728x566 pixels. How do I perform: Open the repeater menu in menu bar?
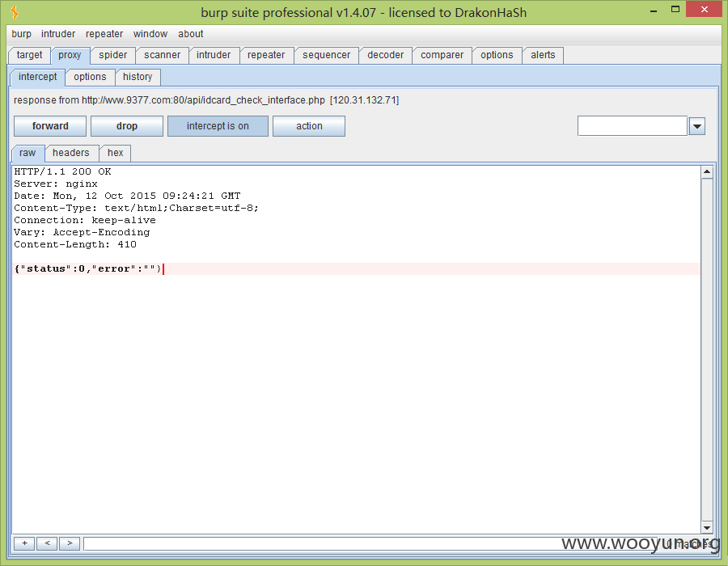coord(104,34)
